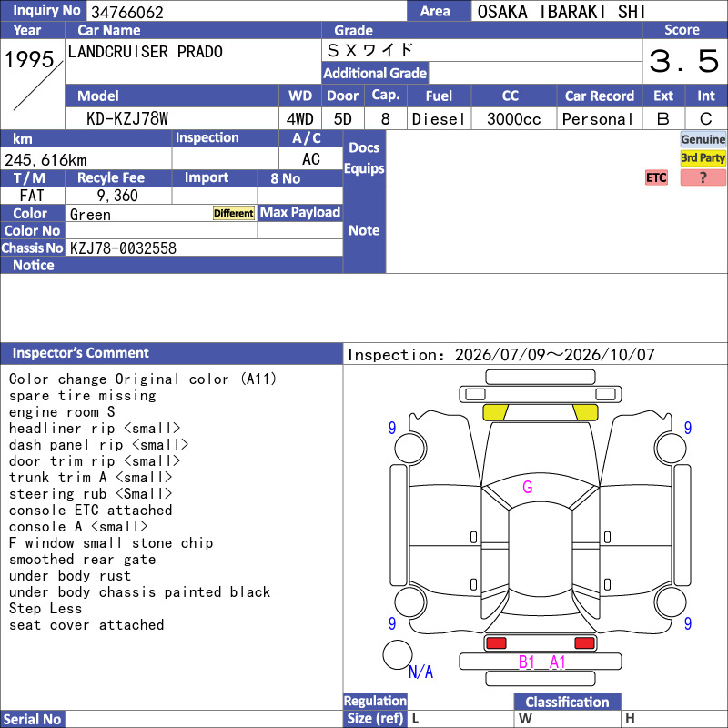The width and height of the screenshot is (728, 728).
Task: Click the 3rd Party yellow badge
Action: point(703,158)
